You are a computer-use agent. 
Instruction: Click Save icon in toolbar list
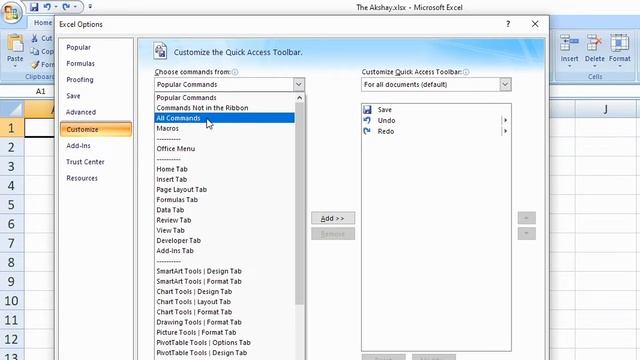pyautogui.click(x=367, y=109)
